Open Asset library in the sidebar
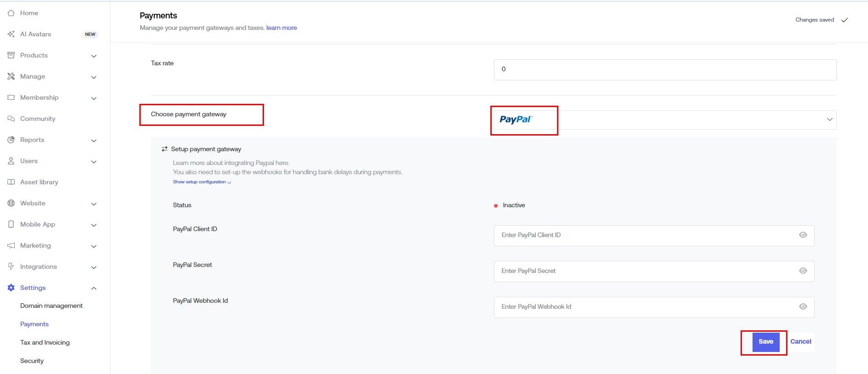The width and height of the screenshot is (868, 374). tap(39, 182)
